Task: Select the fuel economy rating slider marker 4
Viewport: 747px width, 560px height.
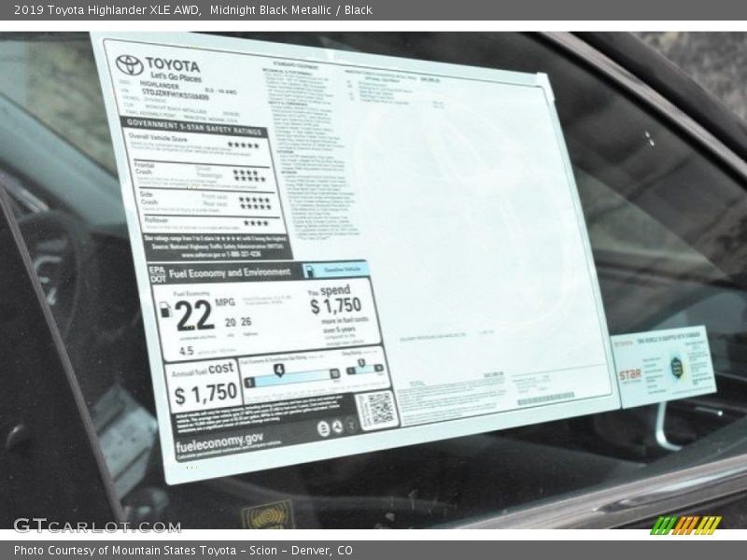Action: pyautogui.click(x=279, y=370)
